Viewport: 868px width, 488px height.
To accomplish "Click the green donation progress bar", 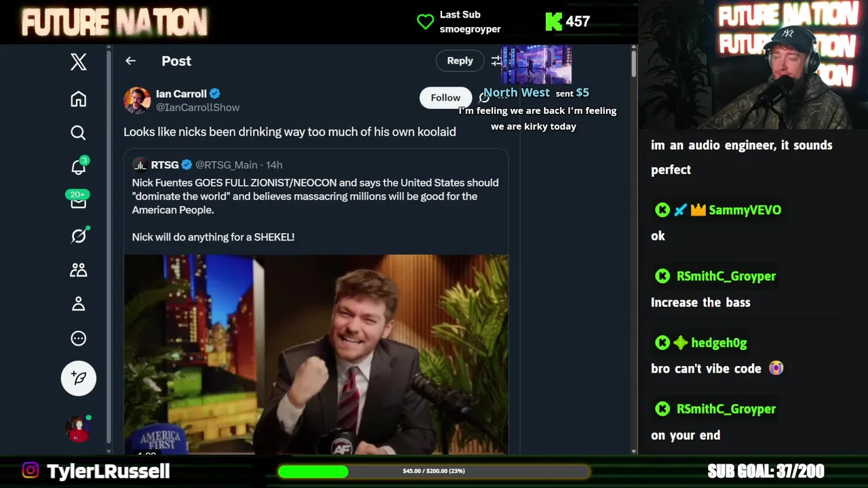I will click(x=434, y=471).
